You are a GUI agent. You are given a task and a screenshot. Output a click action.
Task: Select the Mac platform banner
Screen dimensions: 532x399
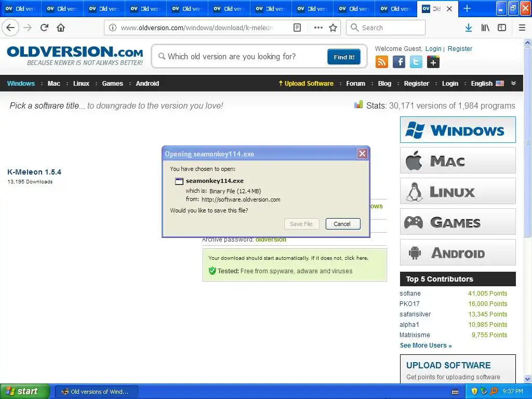458,160
